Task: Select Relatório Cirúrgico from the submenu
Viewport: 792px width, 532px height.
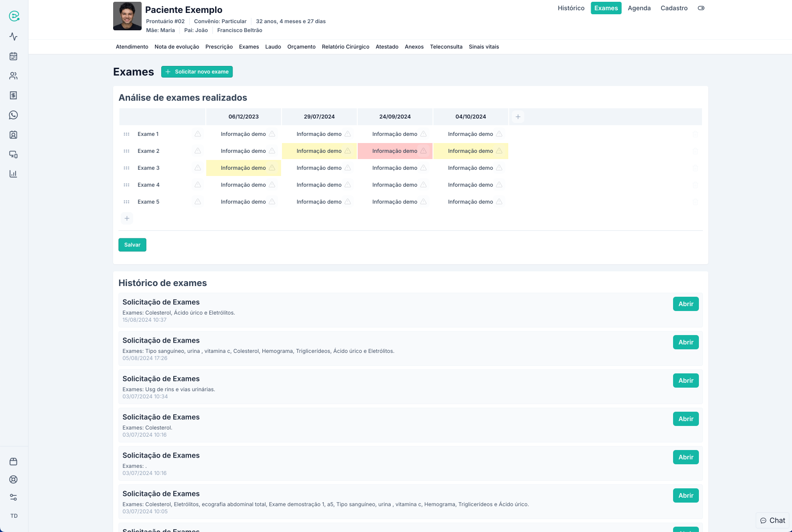Action: [x=345, y=47]
